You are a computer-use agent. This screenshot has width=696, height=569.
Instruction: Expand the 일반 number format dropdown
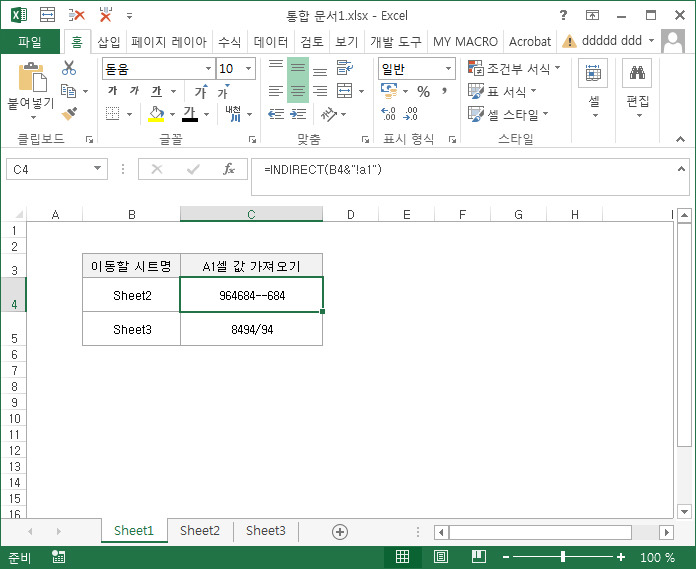[448, 68]
